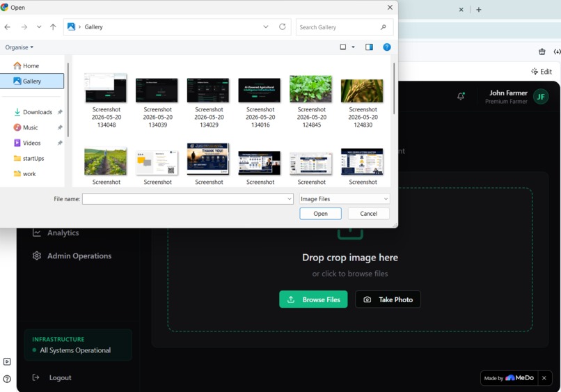
Task: Click the Admin Operations gear icon
Action: click(36, 256)
